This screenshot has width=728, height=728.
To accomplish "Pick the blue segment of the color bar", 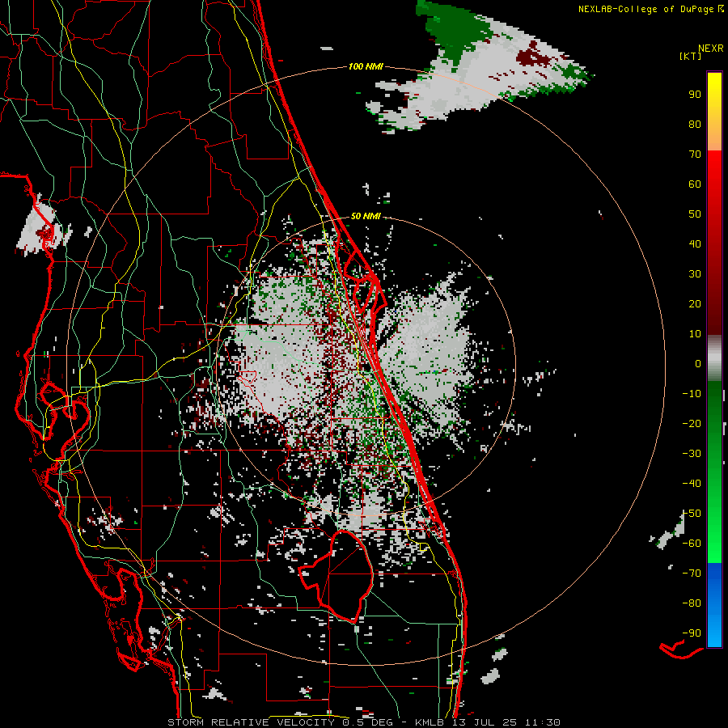I will point(714,604).
